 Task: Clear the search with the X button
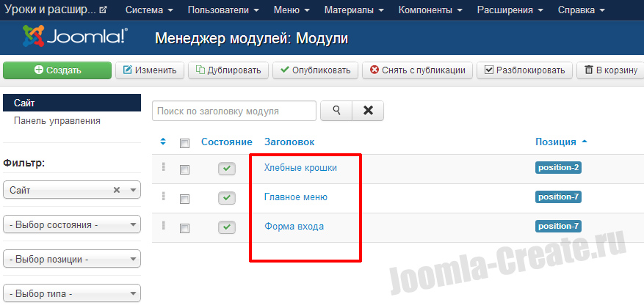368,111
